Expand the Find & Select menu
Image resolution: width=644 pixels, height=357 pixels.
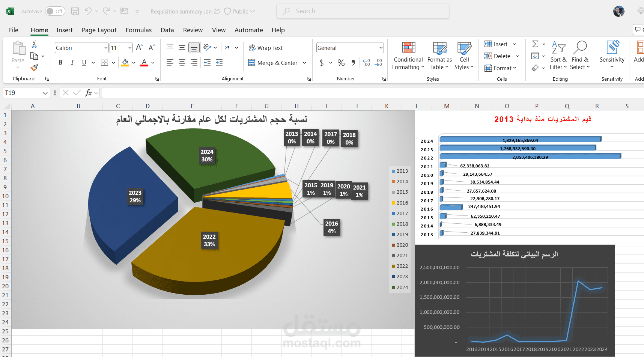tap(580, 56)
